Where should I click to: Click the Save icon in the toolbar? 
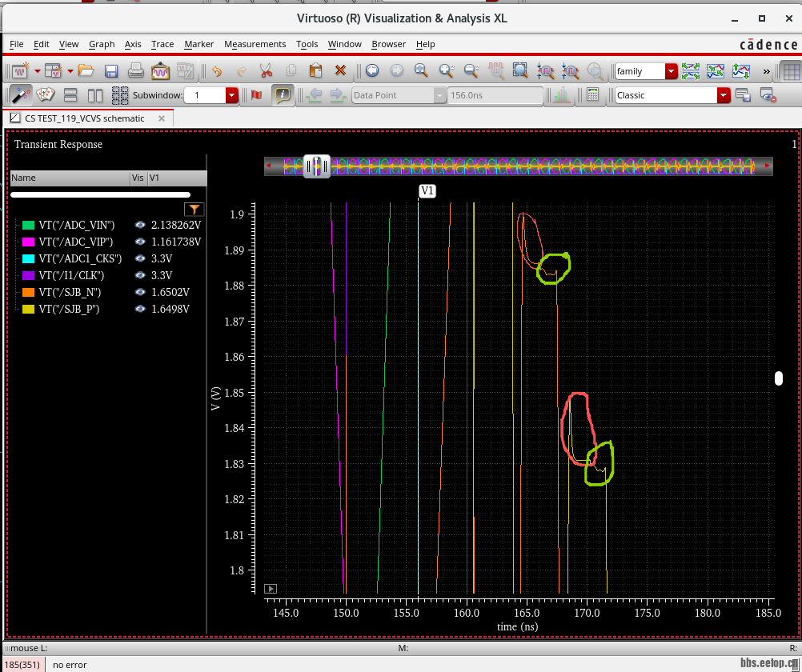(111, 71)
